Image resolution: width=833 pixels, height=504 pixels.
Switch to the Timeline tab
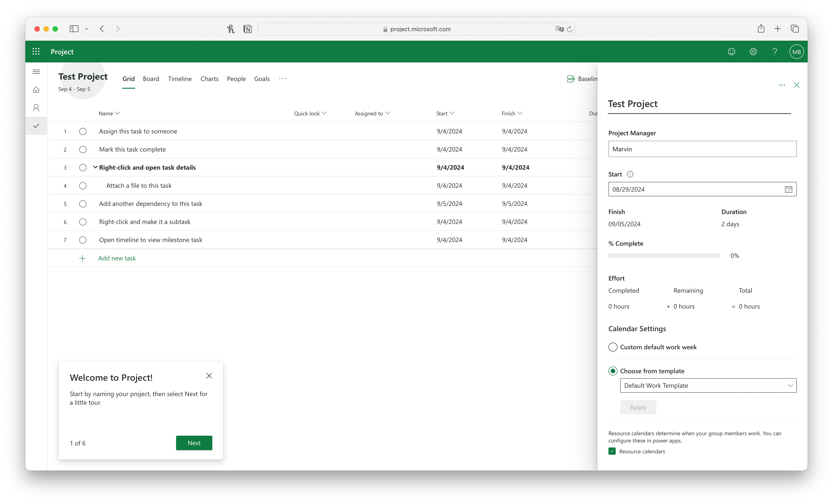click(x=180, y=79)
